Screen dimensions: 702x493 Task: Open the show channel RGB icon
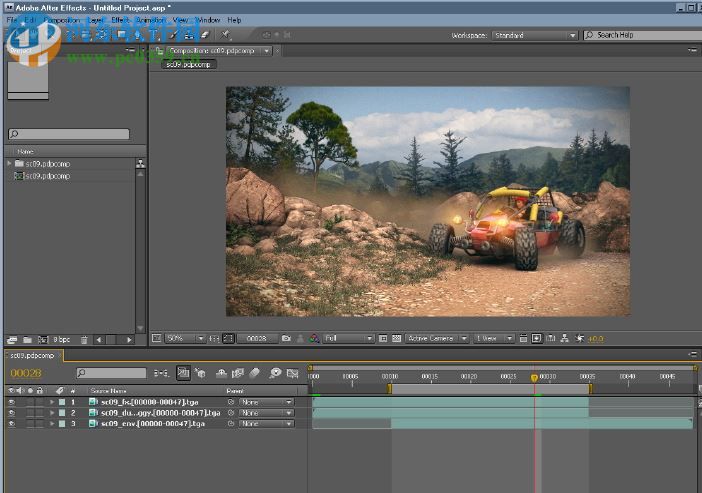pyautogui.click(x=314, y=339)
